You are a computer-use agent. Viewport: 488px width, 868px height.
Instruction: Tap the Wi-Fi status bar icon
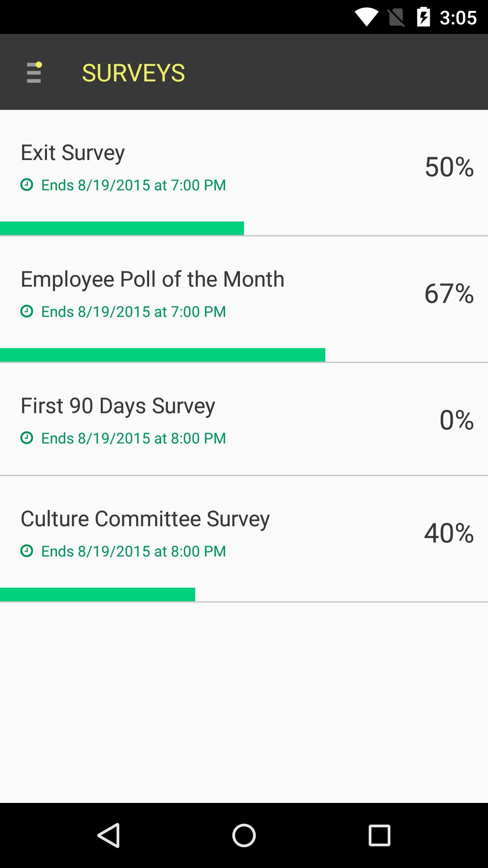click(366, 18)
